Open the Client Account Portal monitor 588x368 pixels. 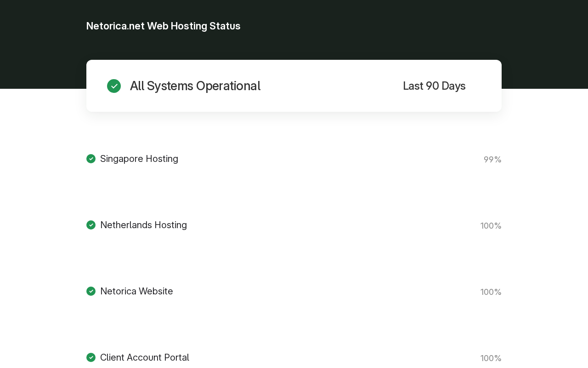(145, 357)
